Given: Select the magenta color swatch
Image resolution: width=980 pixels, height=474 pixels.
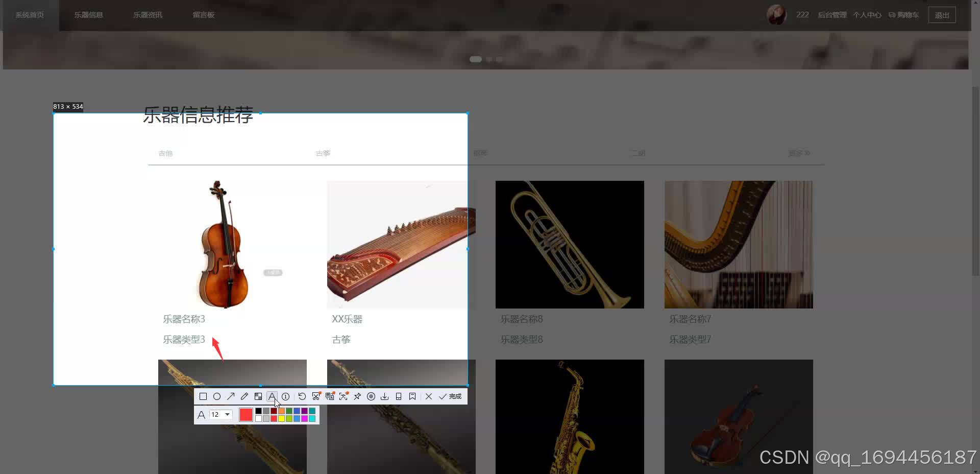Looking at the screenshot, I should coord(304,418).
